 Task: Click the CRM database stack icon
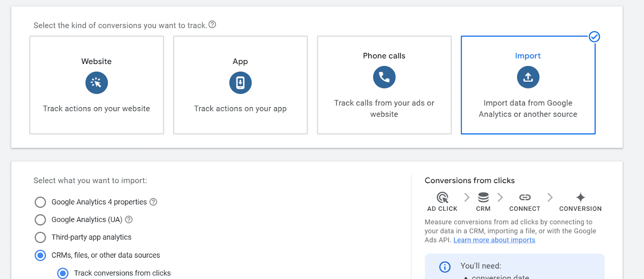(x=483, y=197)
